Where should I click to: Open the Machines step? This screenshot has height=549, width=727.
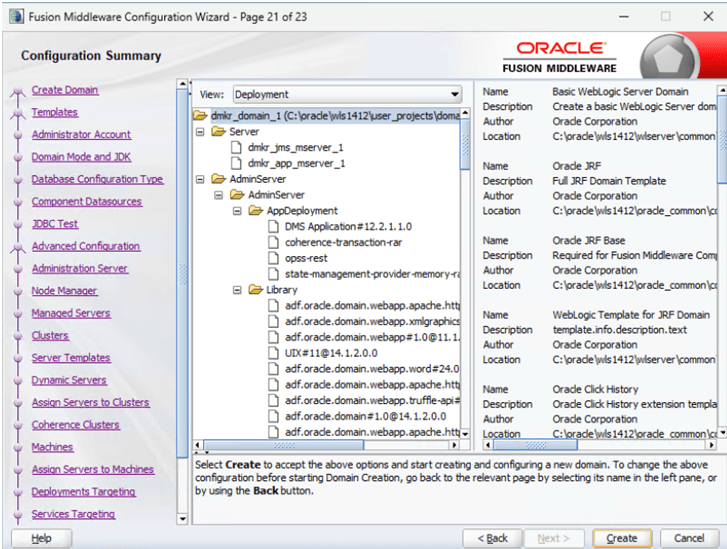(x=52, y=447)
